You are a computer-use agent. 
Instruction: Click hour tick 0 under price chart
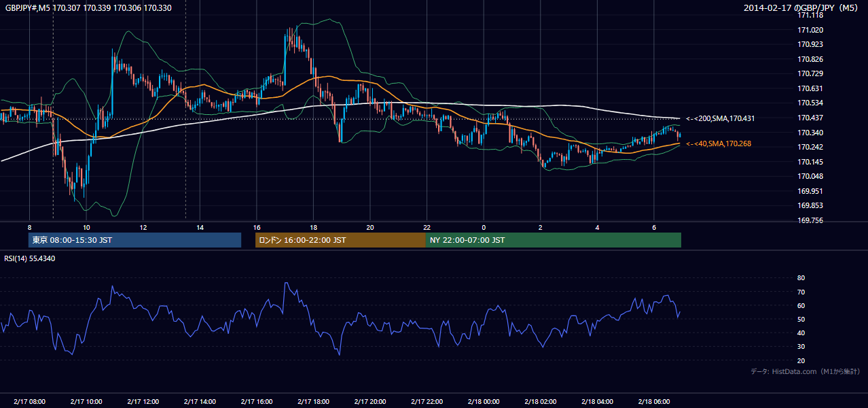coord(484,227)
